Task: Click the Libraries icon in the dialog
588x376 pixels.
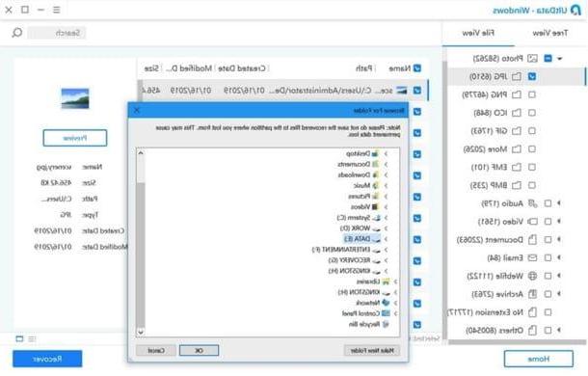Action: point(386,282)
